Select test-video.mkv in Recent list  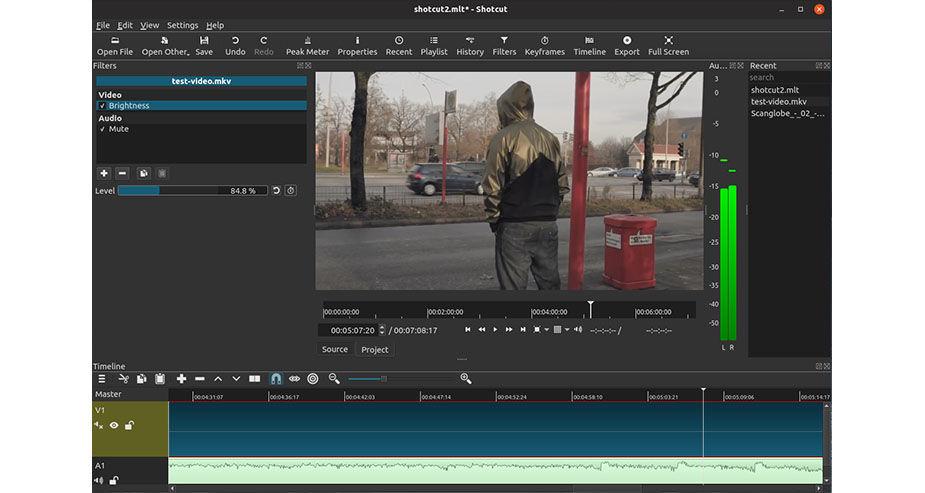[x=779, y=101]
